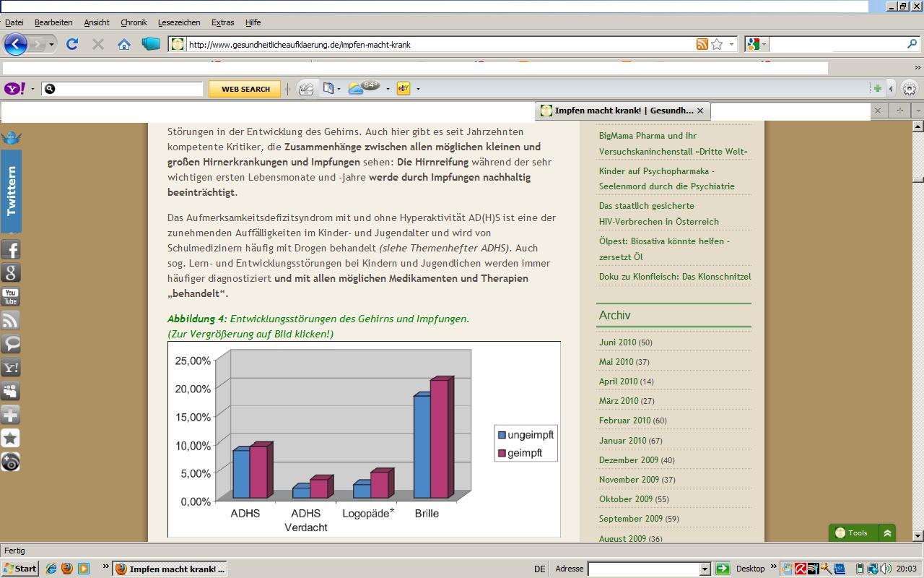
Task: Go to the browser home page
Action: click(124, 44)
